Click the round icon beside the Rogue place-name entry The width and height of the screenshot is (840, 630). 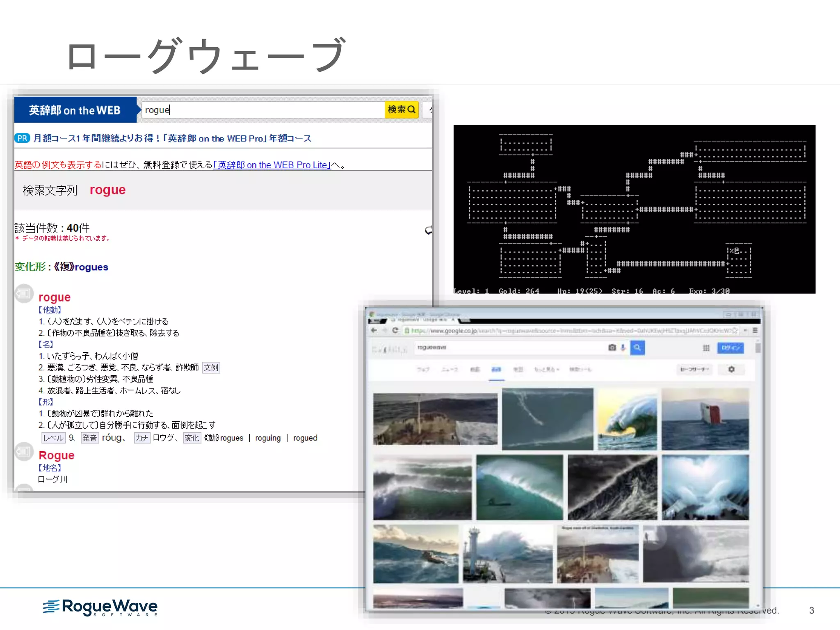click(24, 452)
